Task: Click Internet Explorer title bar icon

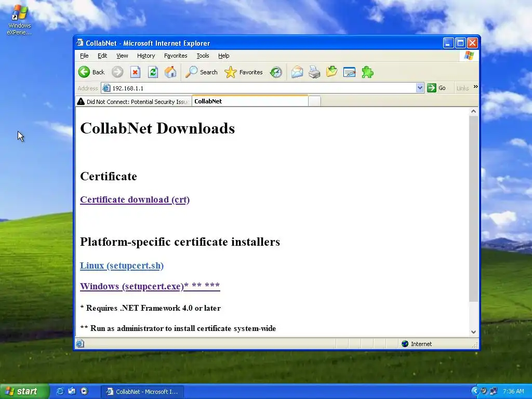Action: tap(79, 43)
